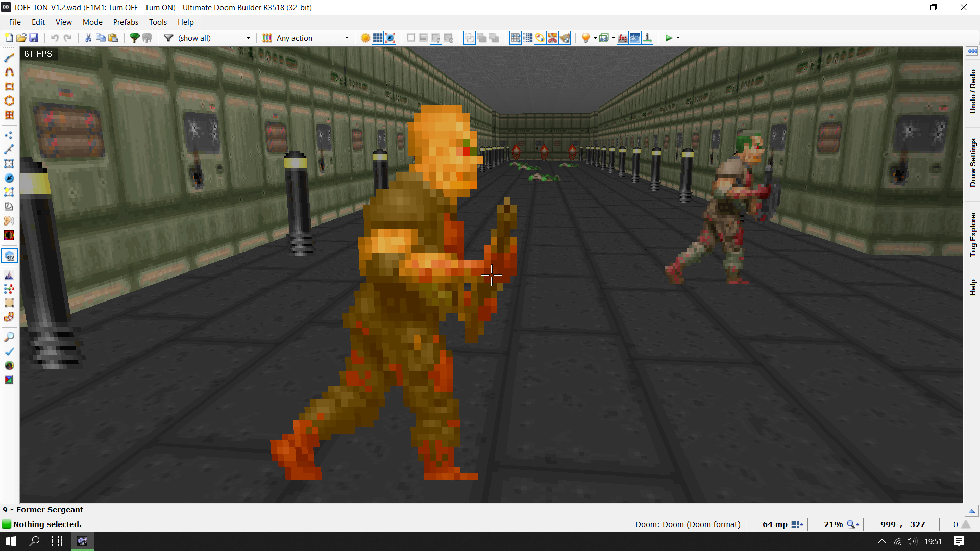Toggle the scissors-on-orange toolbar button
The image size is (980, 551).
click(x=552, y=38)
